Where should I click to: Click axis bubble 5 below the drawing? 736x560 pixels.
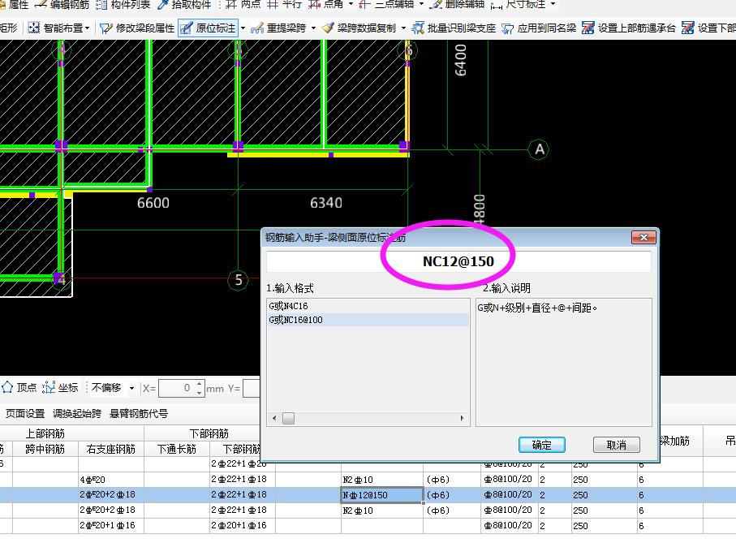click(x=238, y=280)
